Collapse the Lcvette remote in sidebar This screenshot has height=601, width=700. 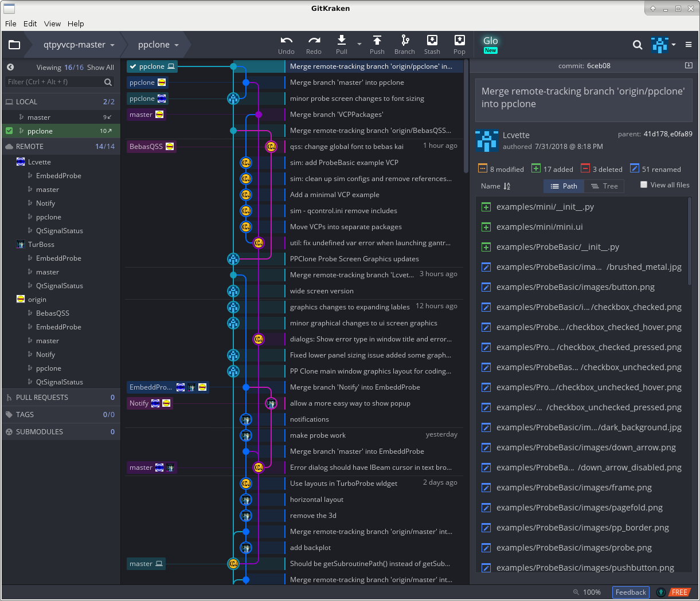[x=39, y=162]
